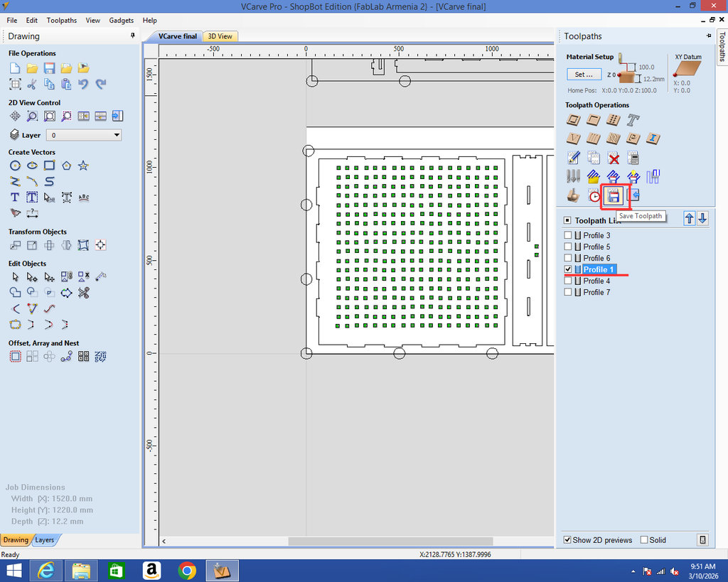Check the Profile 6 toolpath checkbox

click(567, 258)
